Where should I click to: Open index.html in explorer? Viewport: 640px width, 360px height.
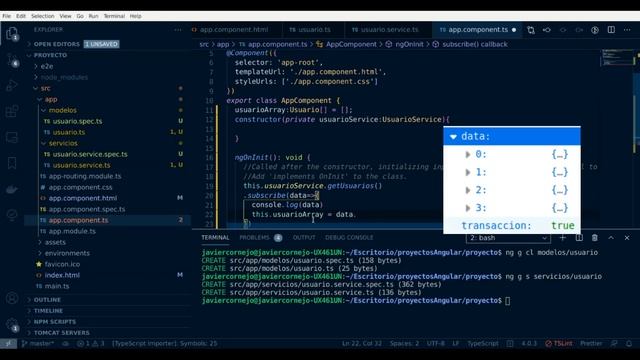(x=108, y=275)
